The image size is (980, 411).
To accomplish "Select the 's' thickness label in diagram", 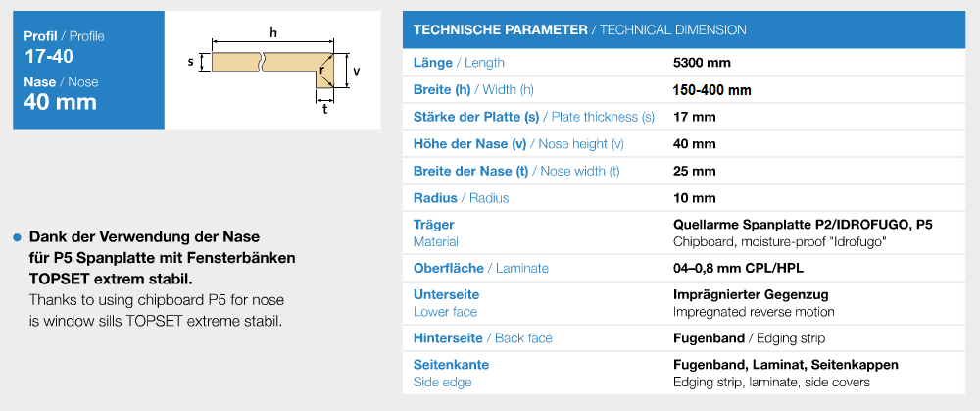I will (191, 63).
